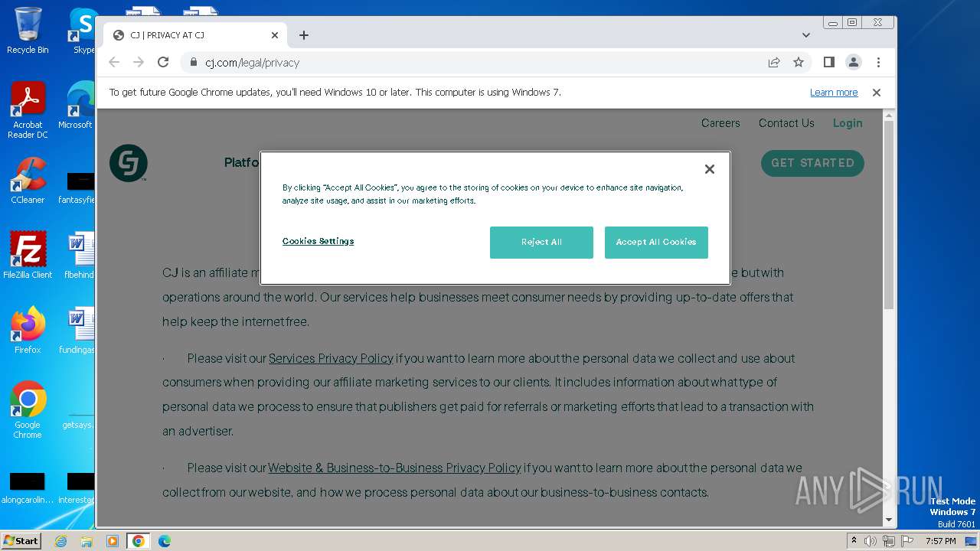Reload the page with Chrome's refresh icon
Viewport: 980px width, 551px height.
(163, 63)
